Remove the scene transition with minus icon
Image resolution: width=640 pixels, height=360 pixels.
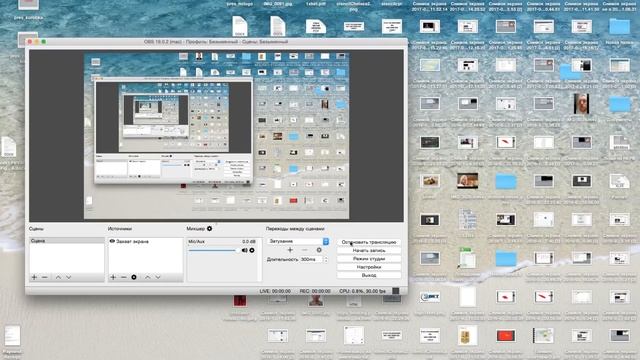[304, 250]
